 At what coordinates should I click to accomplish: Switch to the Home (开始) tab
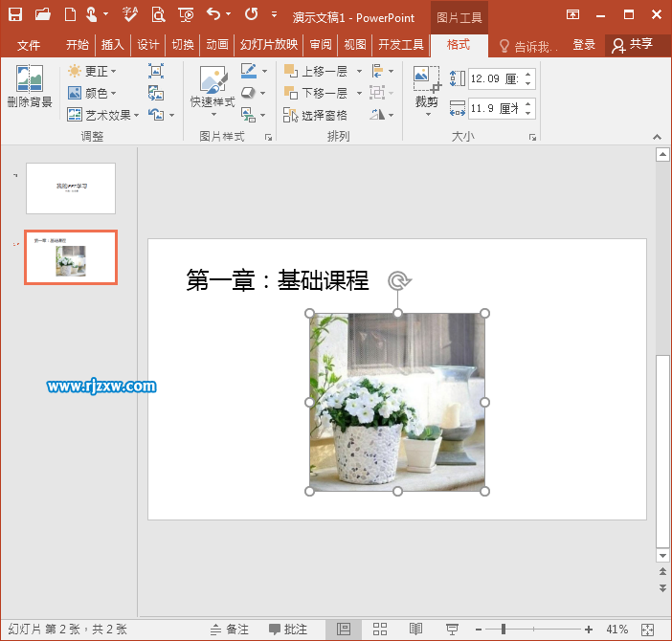78,45
